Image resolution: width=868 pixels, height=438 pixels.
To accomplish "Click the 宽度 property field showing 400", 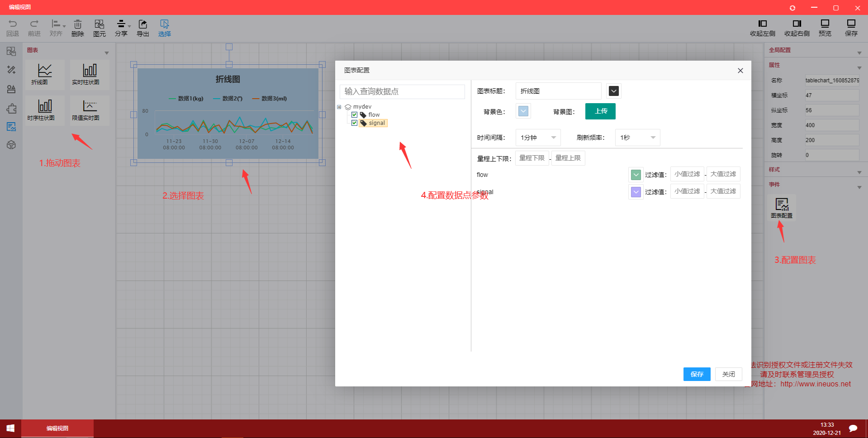I will click(x=832, y=125).
